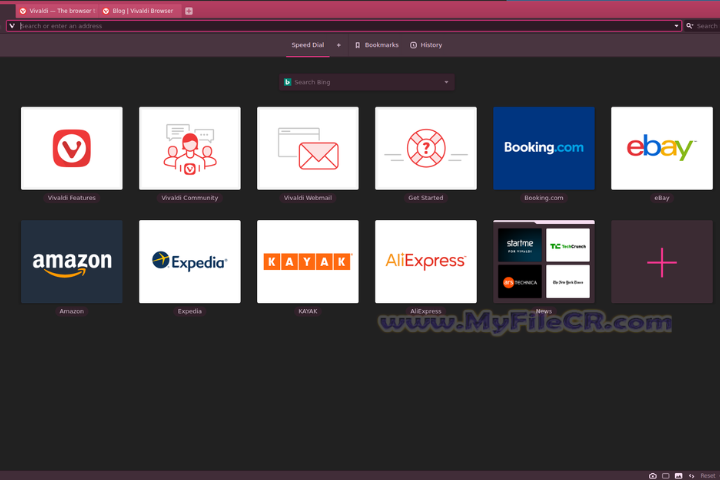The height and width of the screenshot is (480, 720).
Task: Click the Bing logo in Speed Dial search
Action: [x=287, y=82]
